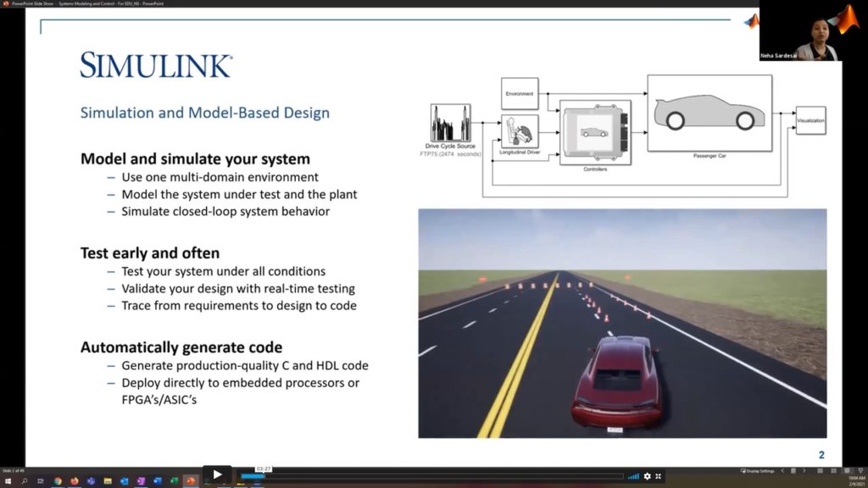Open the video playback settings gear

pos(648,476)
